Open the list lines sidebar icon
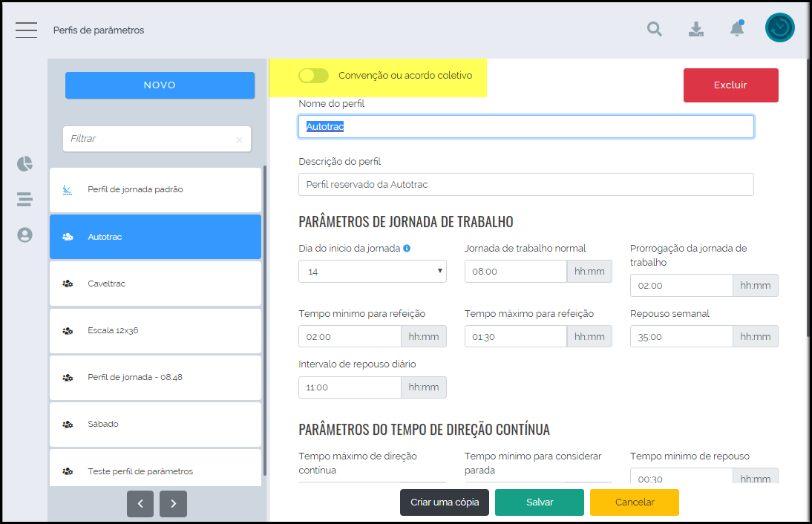 point(24,199)
